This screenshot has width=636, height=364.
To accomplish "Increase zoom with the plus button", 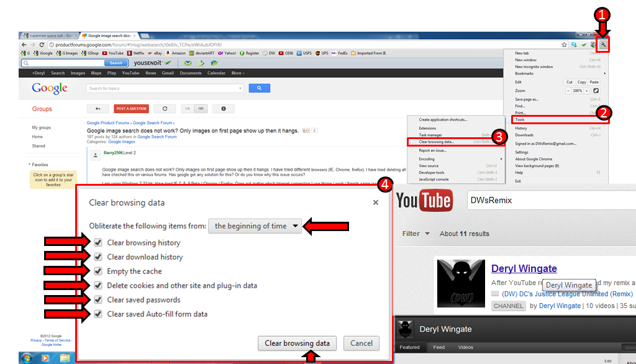I will point(586,91).
